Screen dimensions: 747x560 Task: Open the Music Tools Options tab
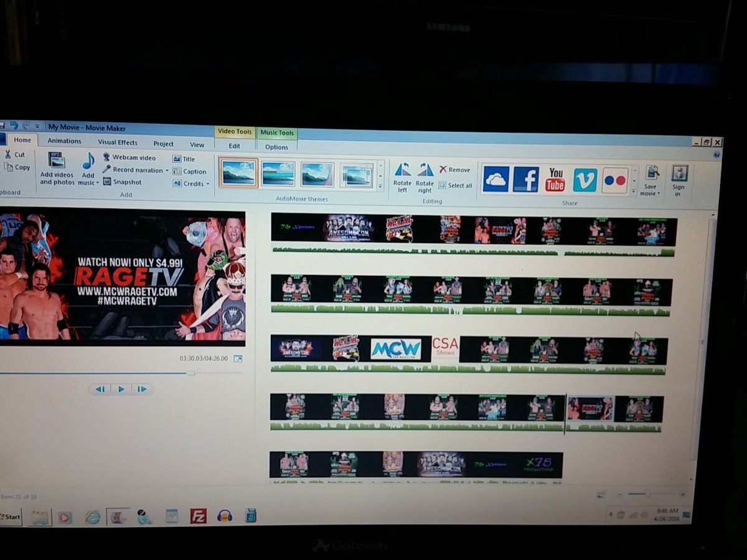click(276, 147)
